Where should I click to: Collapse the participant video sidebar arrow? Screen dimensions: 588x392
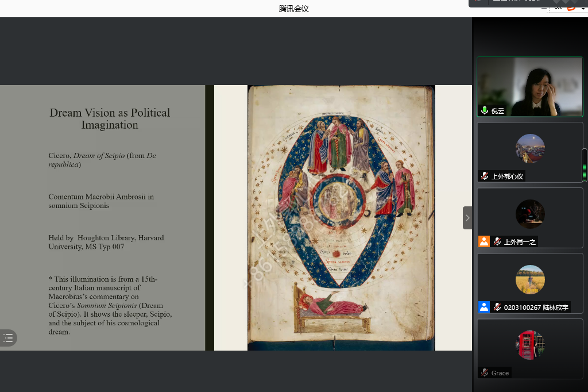coord(467,218)
